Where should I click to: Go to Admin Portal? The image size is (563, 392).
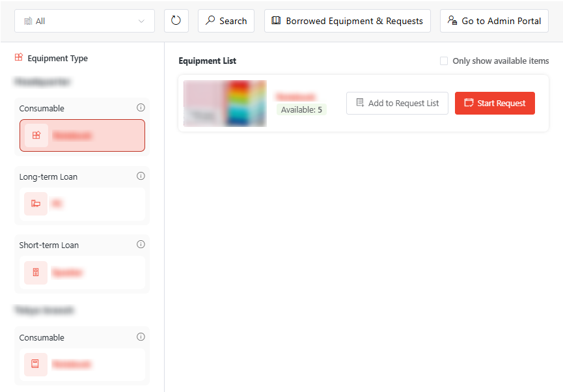[x=494, y=21]
